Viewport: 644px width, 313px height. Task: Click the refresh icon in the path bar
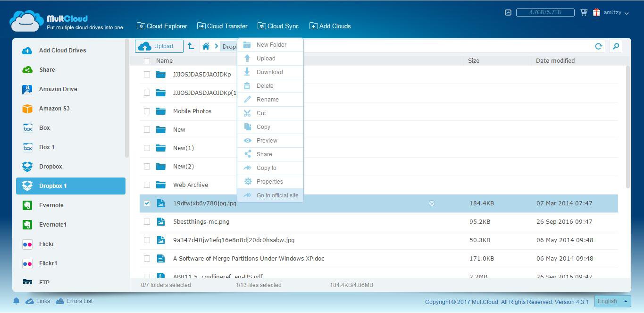tap(598, 46)
